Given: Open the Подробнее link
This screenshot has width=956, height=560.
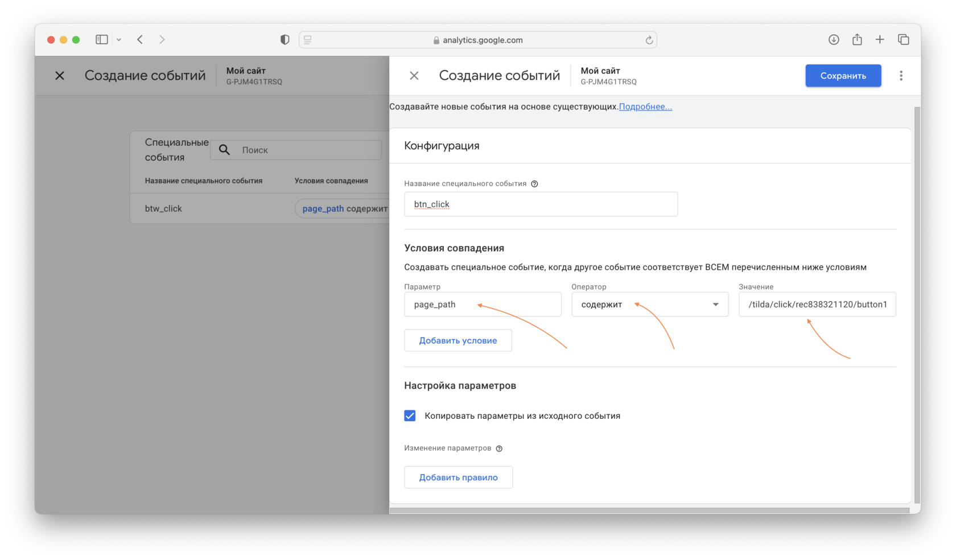Looking at the screenshot, I should (x=645, y=106).
